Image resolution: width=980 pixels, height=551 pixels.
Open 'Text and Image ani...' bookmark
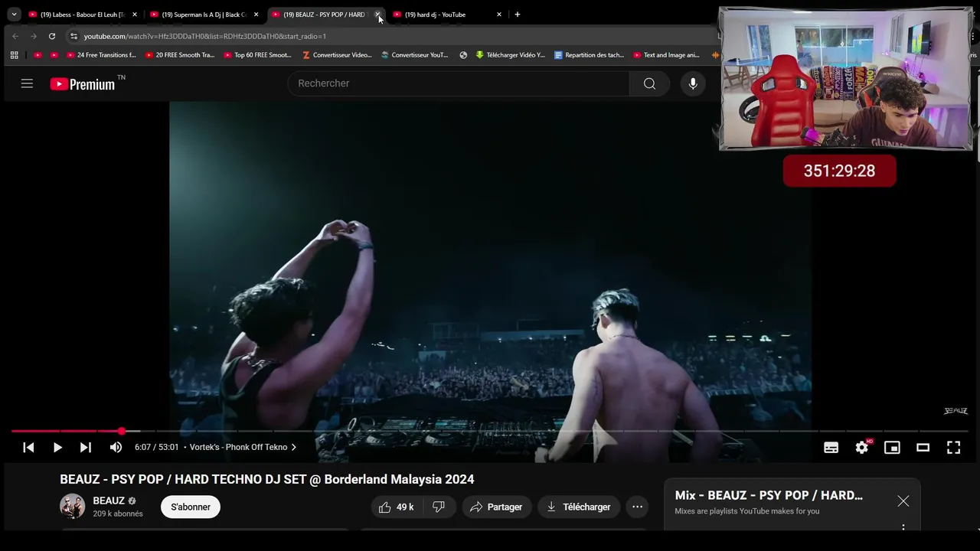pos(667,55)
